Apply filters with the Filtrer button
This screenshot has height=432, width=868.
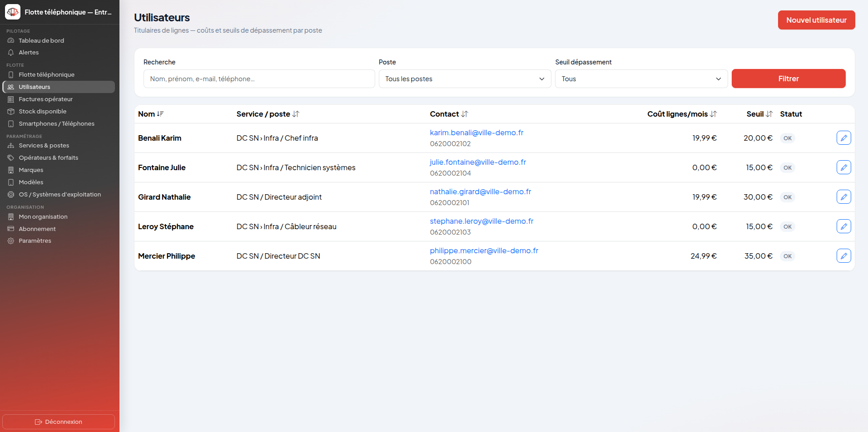(x=789, y=79)
